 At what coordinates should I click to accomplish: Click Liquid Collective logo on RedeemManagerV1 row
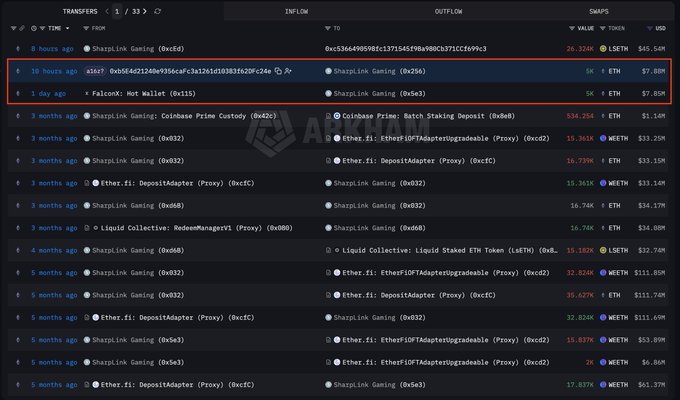click(96, 228)
